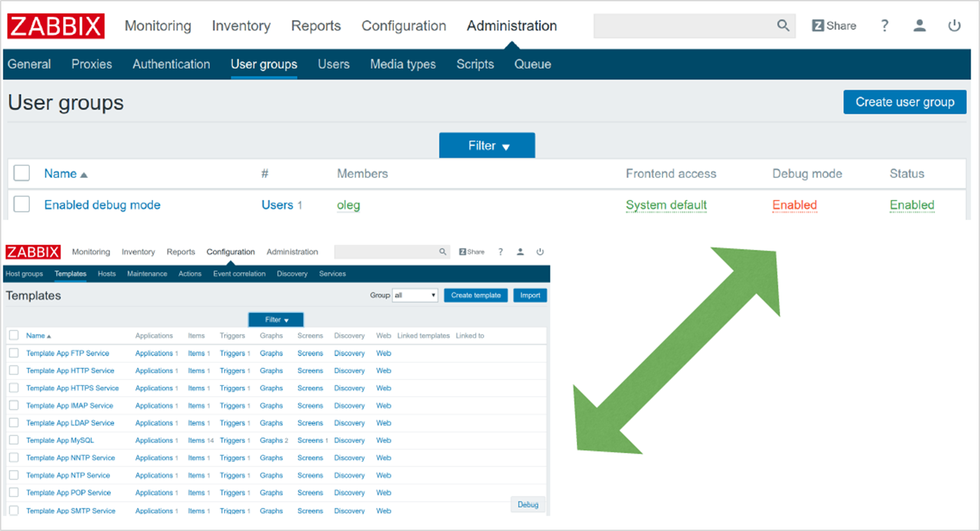The image size is (980, 531).
Task: Toggle the green Enabled status link
Action: (912, 205)
